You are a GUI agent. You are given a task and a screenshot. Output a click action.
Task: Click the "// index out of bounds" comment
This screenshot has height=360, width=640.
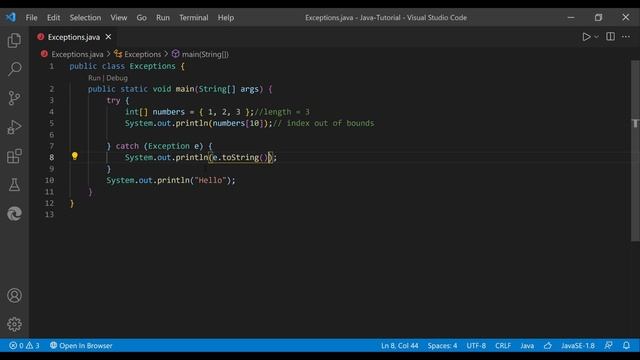(x=324, y=123)
